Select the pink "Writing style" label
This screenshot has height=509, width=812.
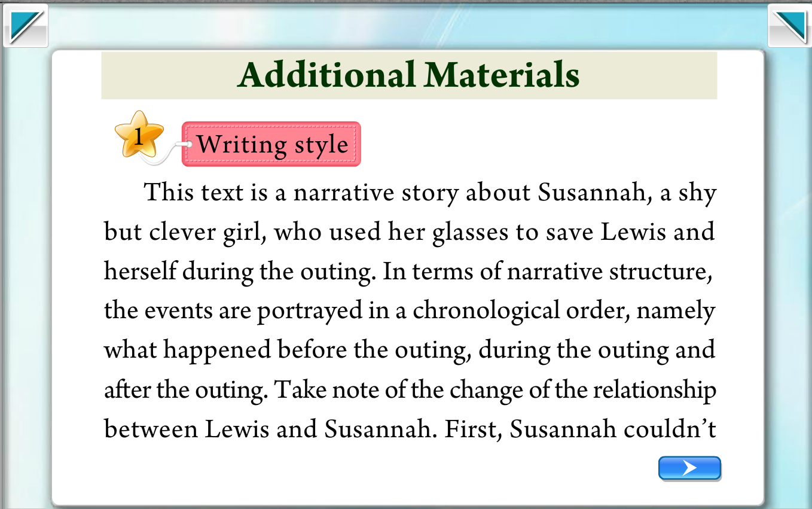point(271,144)
